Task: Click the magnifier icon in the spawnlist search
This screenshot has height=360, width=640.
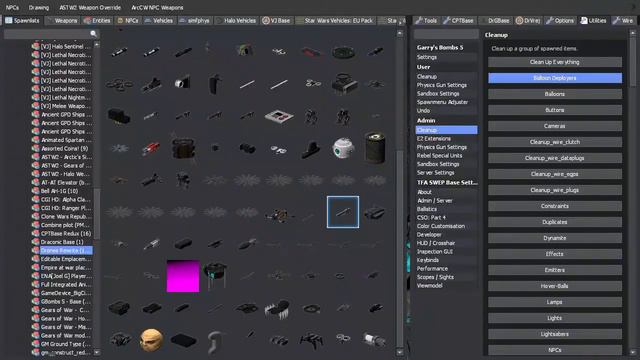Action: pos(93,34)
